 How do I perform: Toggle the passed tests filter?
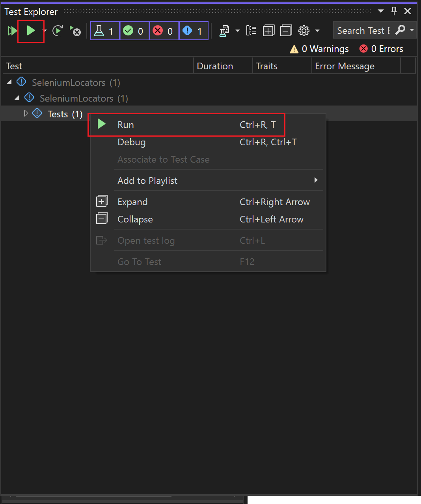134,31
